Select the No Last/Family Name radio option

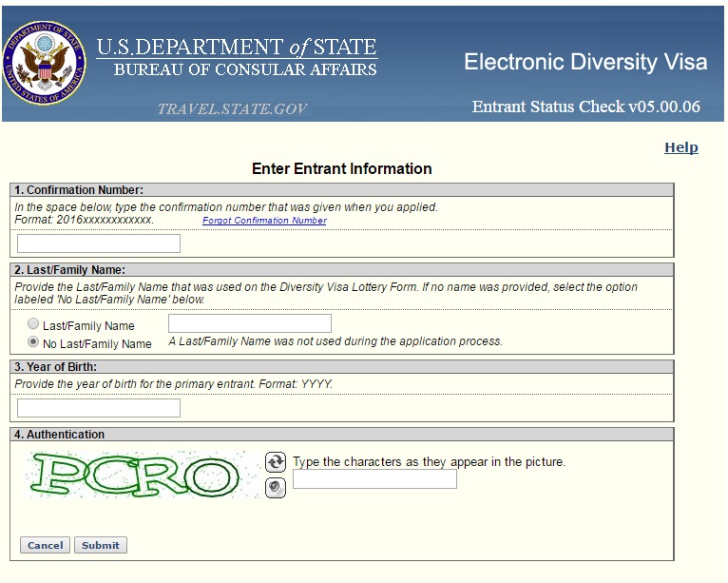[33, 342]
